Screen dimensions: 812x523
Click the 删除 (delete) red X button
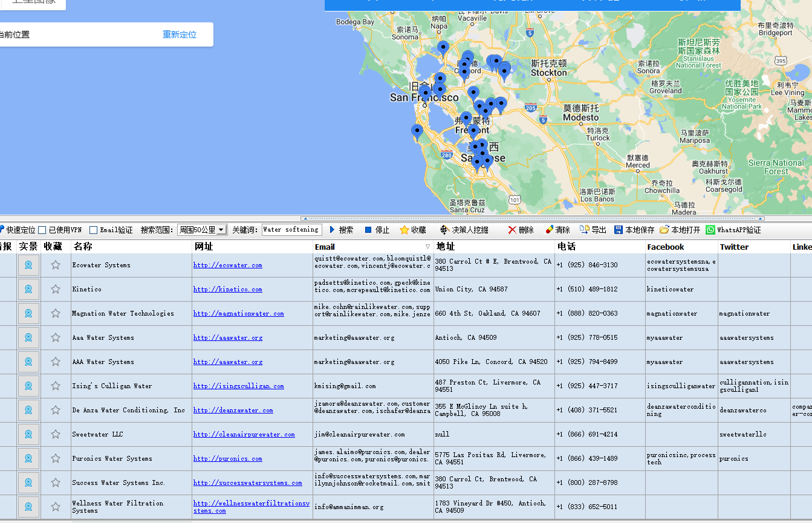521,230
